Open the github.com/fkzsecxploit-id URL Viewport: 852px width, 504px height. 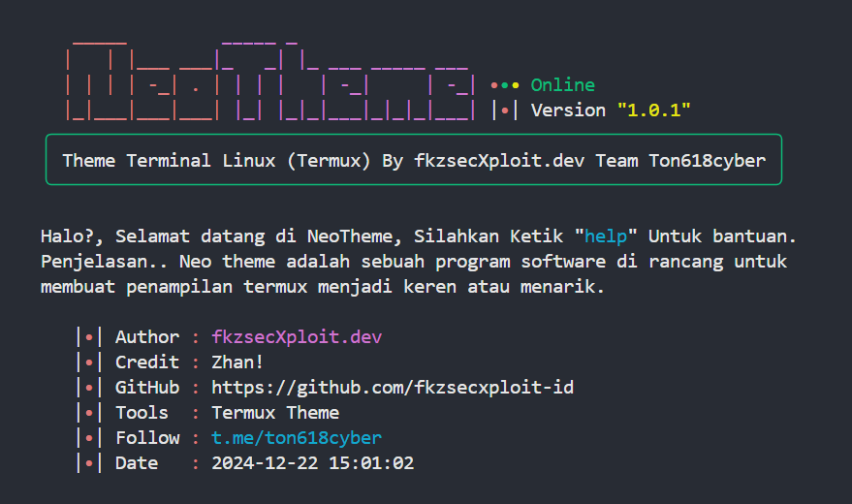coord(393,388)
